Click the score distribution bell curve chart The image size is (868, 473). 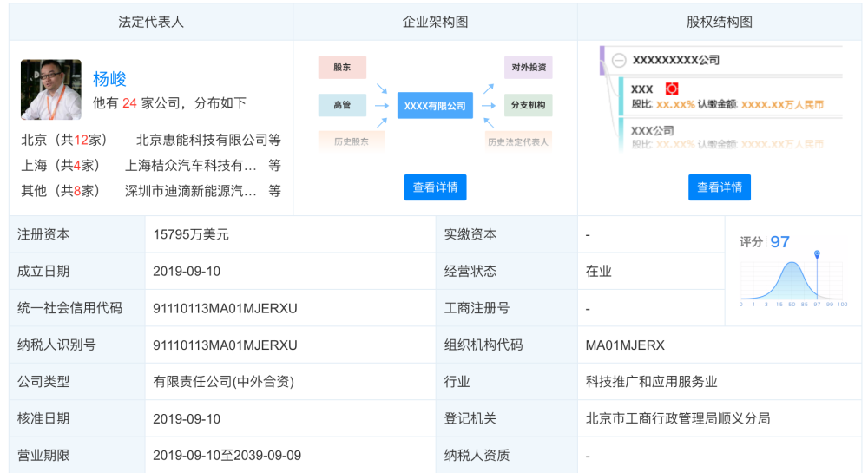coord(792,281)
